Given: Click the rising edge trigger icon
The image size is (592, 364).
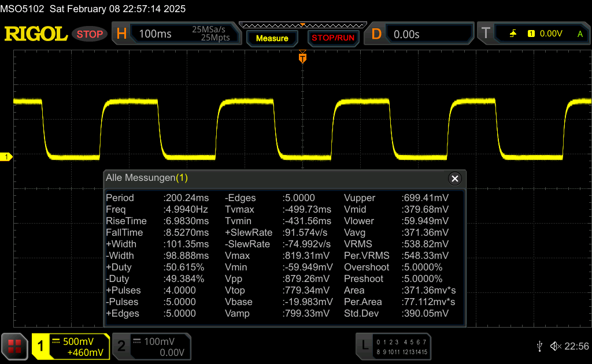Looking at the screenshot, I should 513,34.
